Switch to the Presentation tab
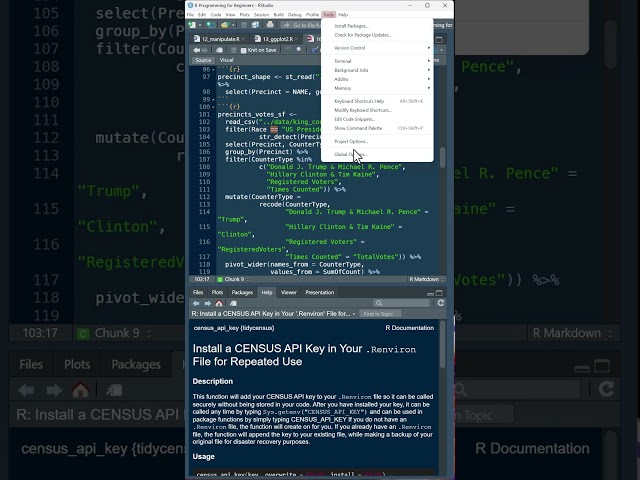 point(320,292)
